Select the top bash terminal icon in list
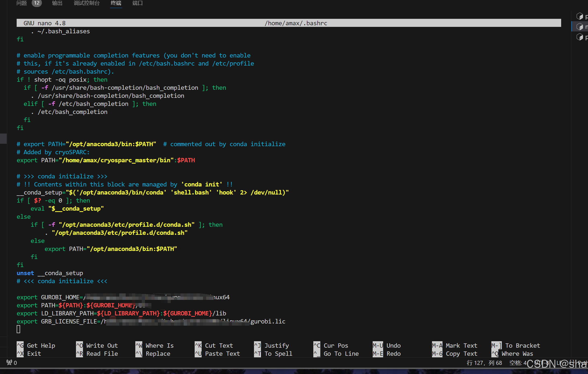The image size is (588, 374). pyautogui.click(x=580, y=16)
